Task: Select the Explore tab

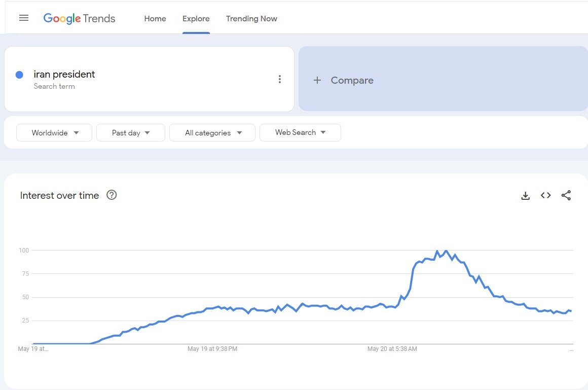Action: coord(196,19)
